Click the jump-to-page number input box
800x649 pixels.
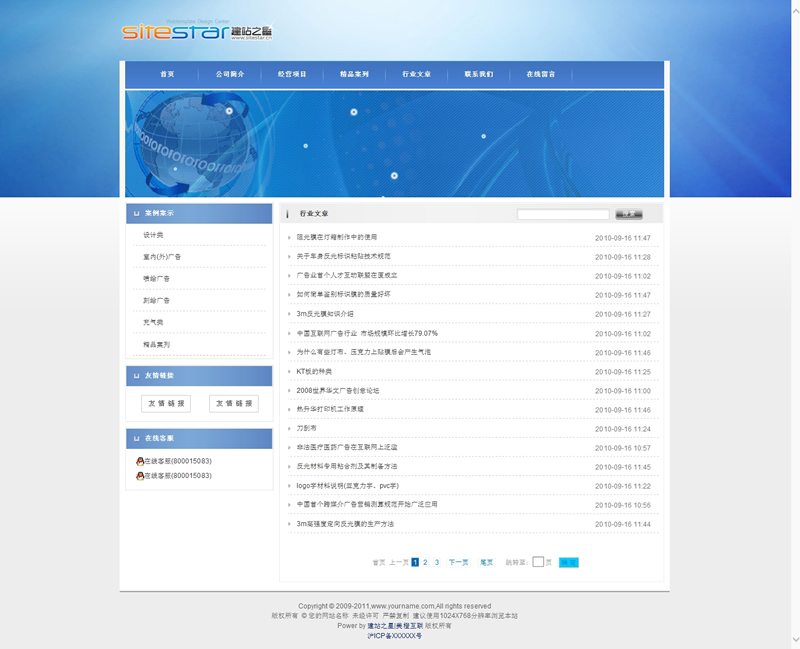click(x=538, y=562)
